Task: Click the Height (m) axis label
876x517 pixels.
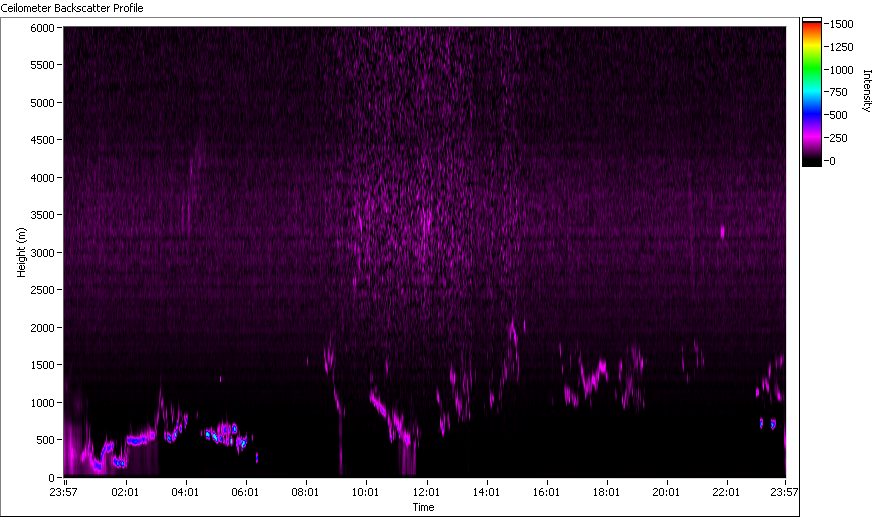Action: [21, 252]
